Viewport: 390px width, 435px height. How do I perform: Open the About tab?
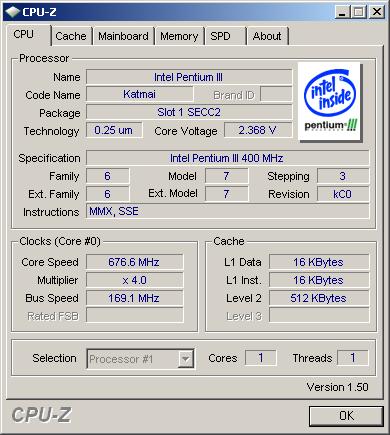click(x=267, y=36)
